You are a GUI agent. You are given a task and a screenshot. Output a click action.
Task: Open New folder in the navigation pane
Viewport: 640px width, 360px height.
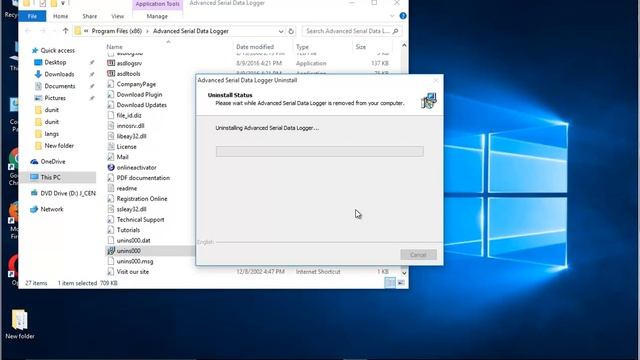point(59,146)
